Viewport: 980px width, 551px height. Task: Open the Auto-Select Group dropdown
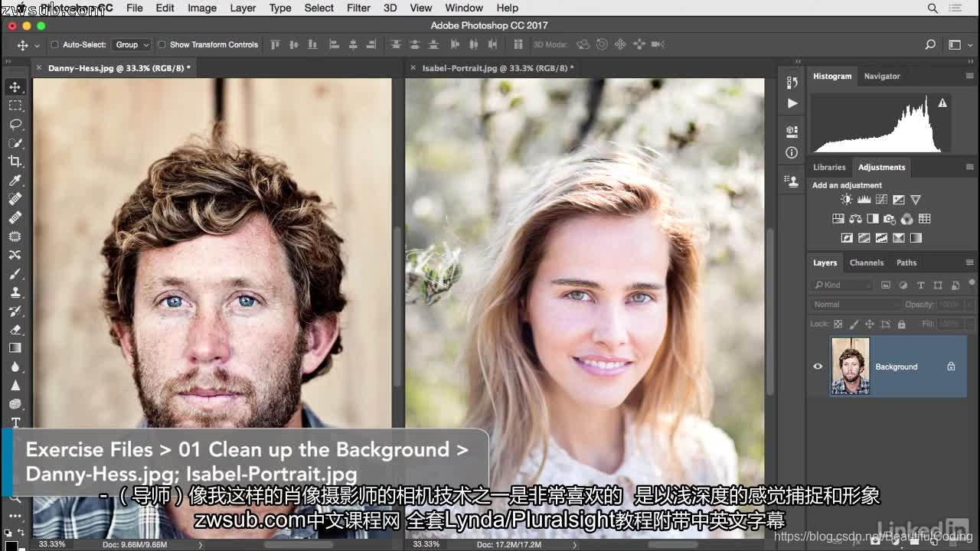(x=131, y=44)
